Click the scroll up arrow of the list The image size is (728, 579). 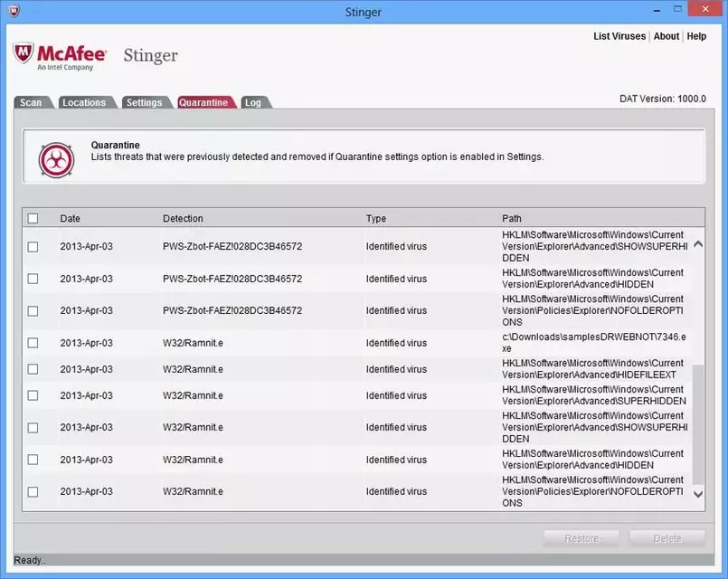698,244
